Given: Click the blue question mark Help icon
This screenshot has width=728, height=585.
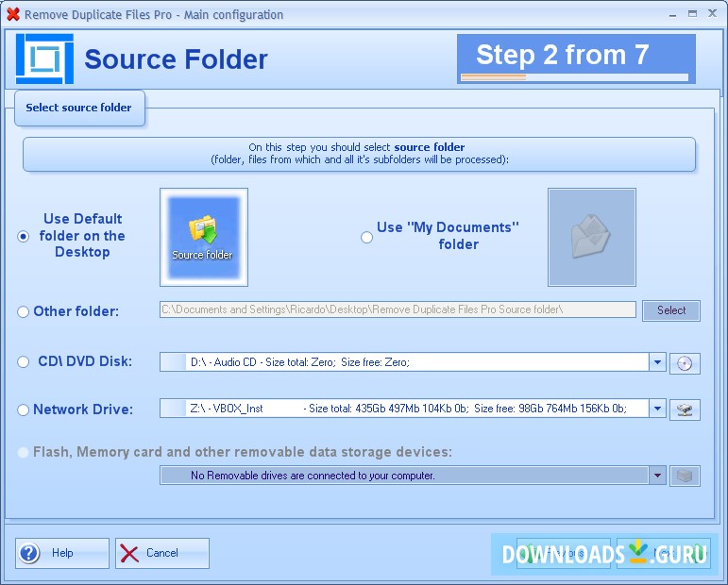Looking at the screenshot, I should click(x=29, y=553).
